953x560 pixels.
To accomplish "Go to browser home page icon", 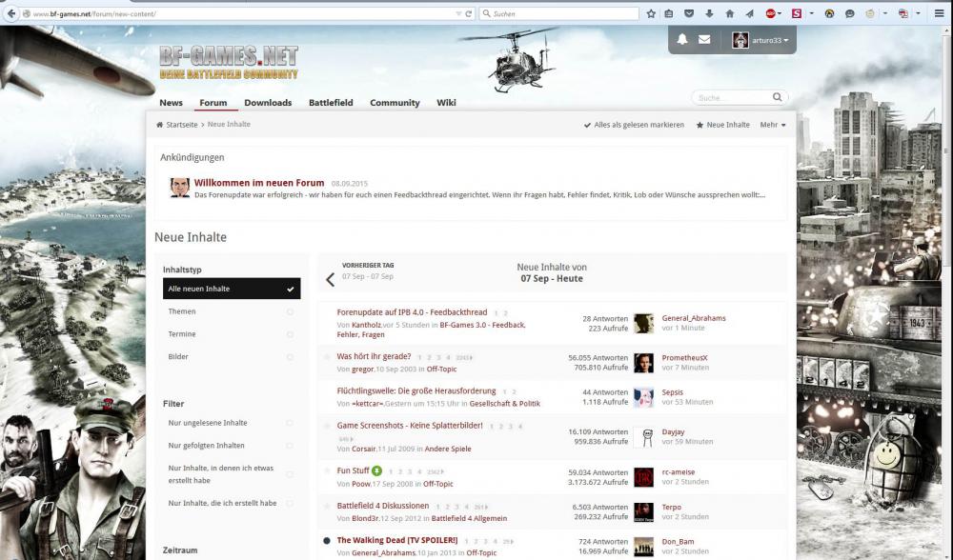I will point(730,14).
